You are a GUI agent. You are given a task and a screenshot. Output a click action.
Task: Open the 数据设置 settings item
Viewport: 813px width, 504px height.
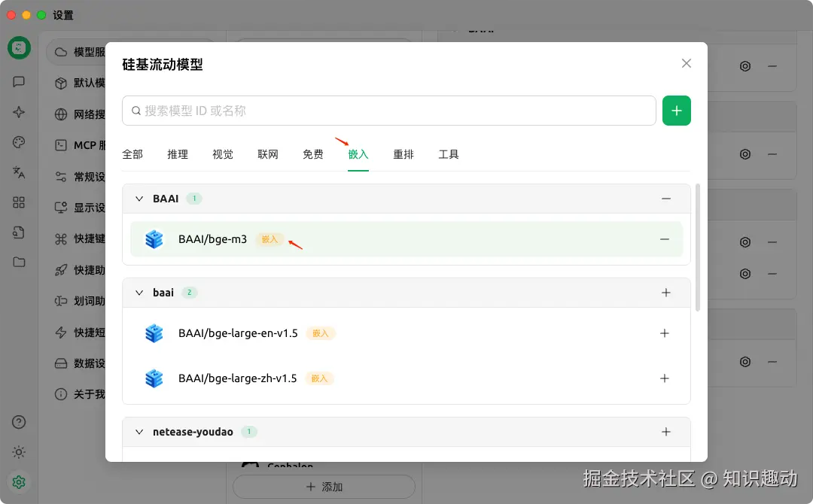(79, 363)
